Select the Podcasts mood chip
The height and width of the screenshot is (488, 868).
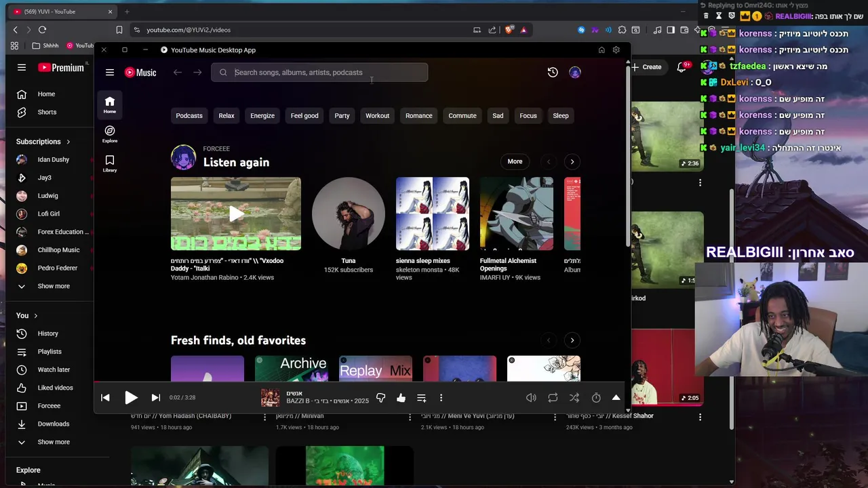pos(189,116)
